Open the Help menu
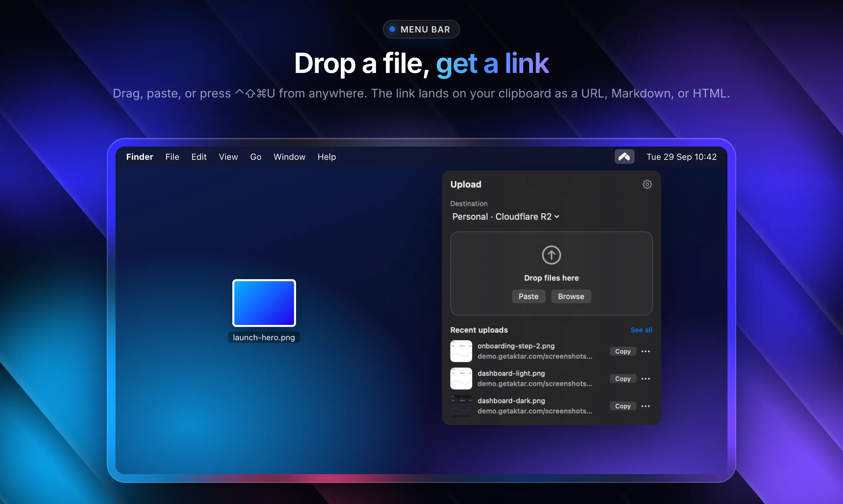The height and width of the screenshot is (504, 843). 326,157
